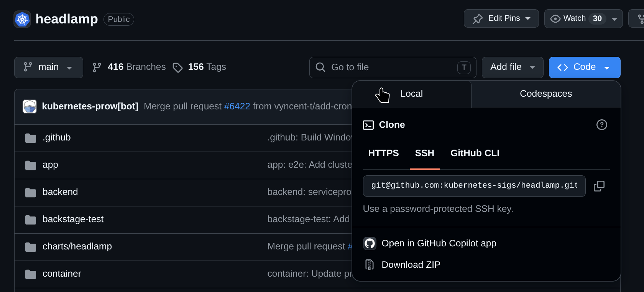The height and width of the screenshot is (292, 644).
Task: Toggle the green Code dropdown button
Action: [x=585, y=68]
